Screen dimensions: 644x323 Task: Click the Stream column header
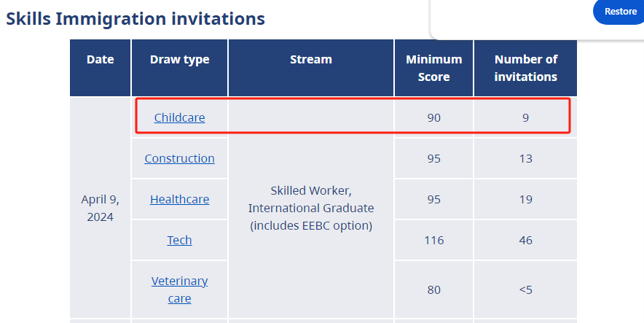click(310, 60)
